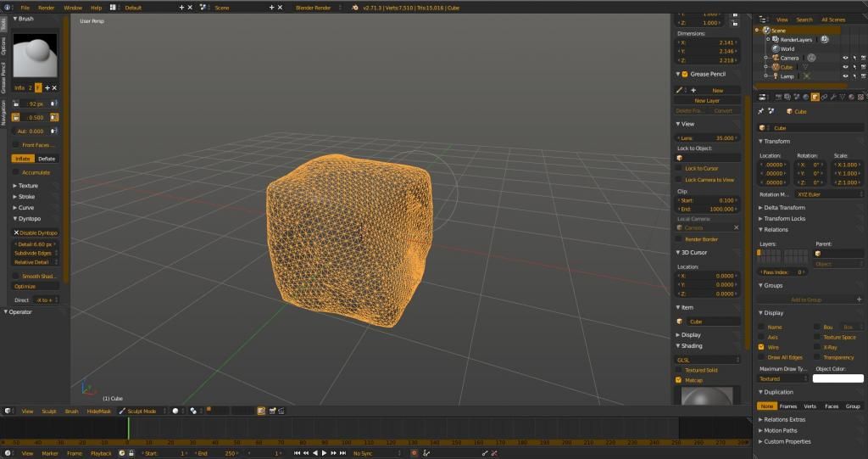
Task: Open the Blender Render engine dropdown
Action: coord(318,8)
